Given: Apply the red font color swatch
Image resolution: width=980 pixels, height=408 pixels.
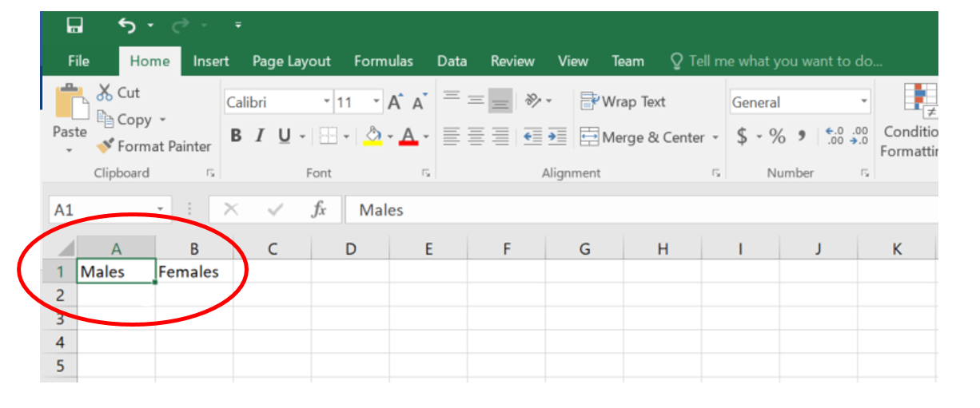Looking at the screenshot, I should (408, 137).
